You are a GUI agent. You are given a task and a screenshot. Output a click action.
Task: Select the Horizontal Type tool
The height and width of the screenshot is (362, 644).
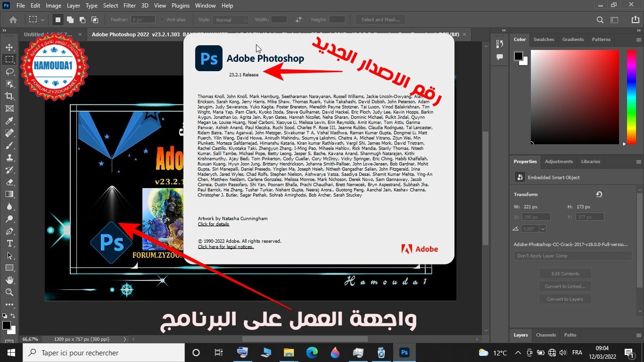(x=9, y=243)
